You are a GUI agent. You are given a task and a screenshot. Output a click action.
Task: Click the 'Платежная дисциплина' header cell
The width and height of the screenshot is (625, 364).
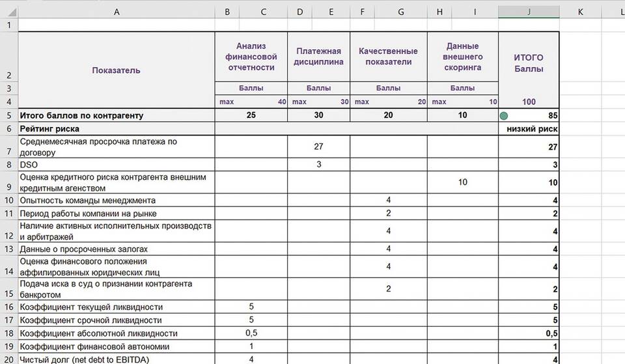[318, 57]
